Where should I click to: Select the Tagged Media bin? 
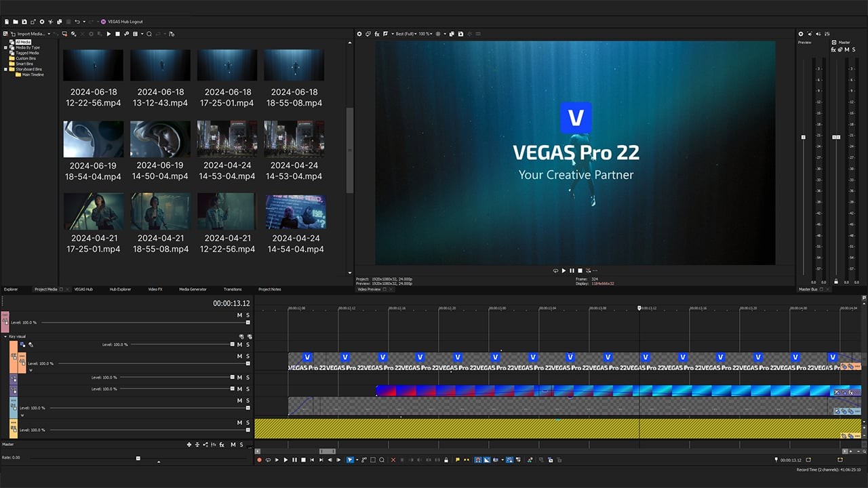tap(28, 53)
